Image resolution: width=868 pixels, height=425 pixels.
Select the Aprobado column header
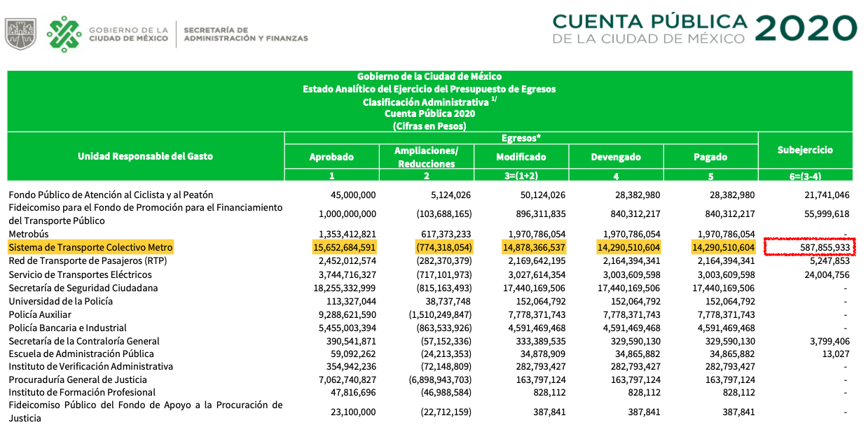click(331, 157)
